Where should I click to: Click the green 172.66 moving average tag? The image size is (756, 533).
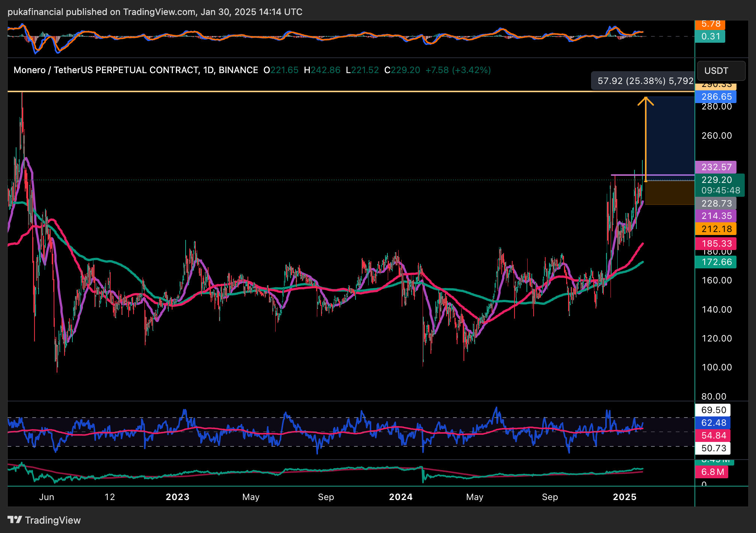coord(715,262)
